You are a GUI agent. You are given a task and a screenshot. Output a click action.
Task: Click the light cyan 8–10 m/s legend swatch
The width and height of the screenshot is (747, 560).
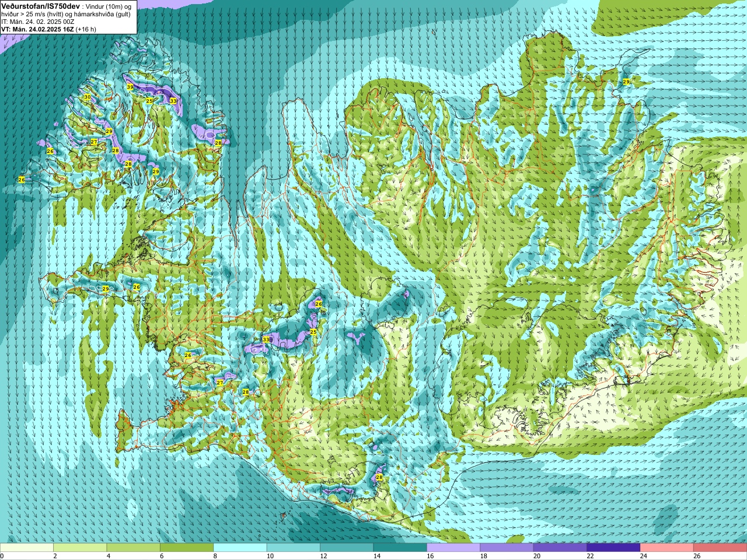coord(240,548)
